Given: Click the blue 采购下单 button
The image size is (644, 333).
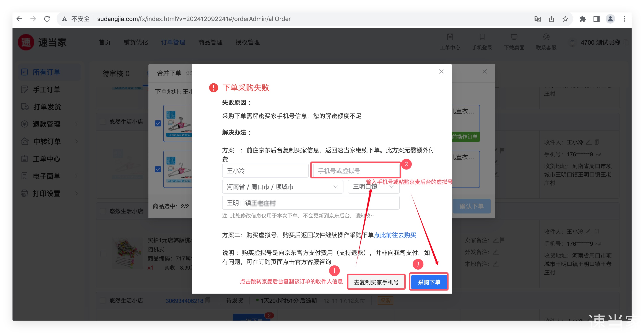Looking at the screenshot, I should point(429,282).
